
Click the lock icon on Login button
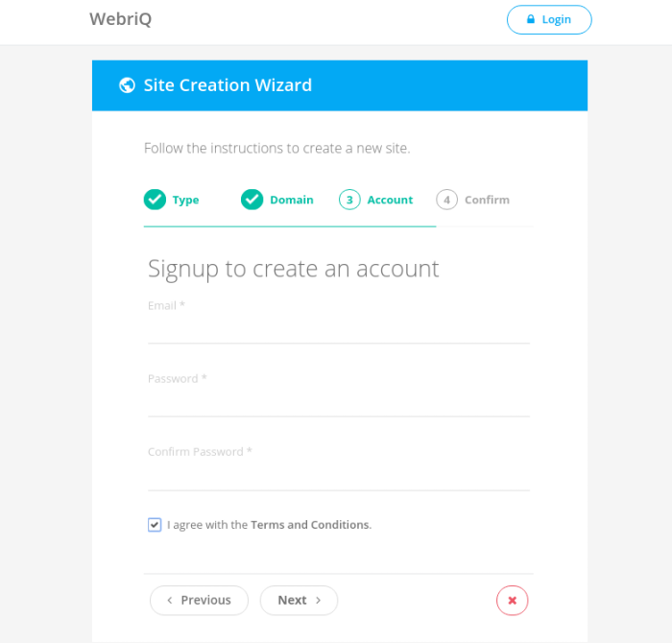pos(530,19)
